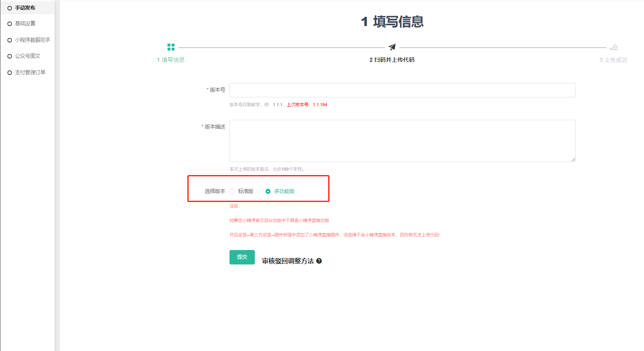
Task: Click the checklist icon for step 3
Action: tap(613, 47)
